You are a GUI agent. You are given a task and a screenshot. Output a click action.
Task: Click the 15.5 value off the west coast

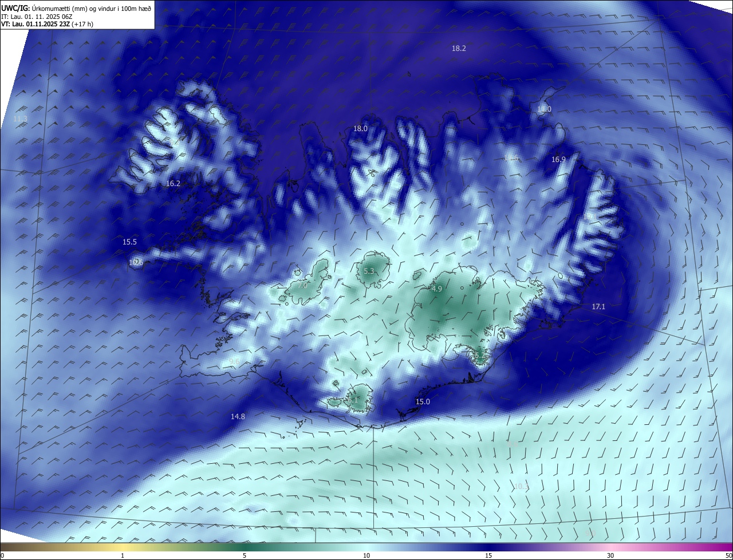pyautogui.click(x=130, y=242)
